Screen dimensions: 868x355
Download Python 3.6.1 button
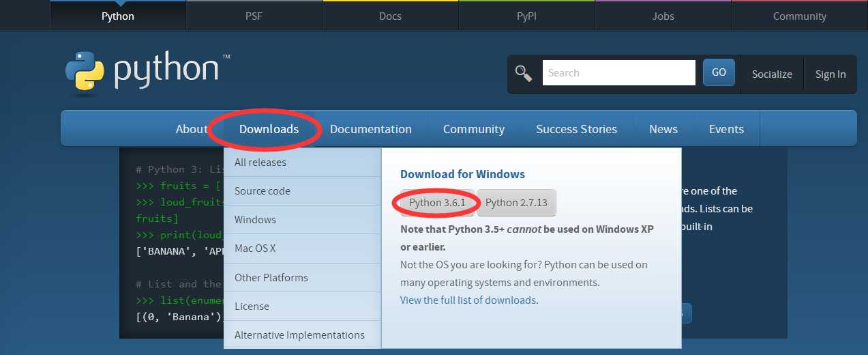(437, 203)
